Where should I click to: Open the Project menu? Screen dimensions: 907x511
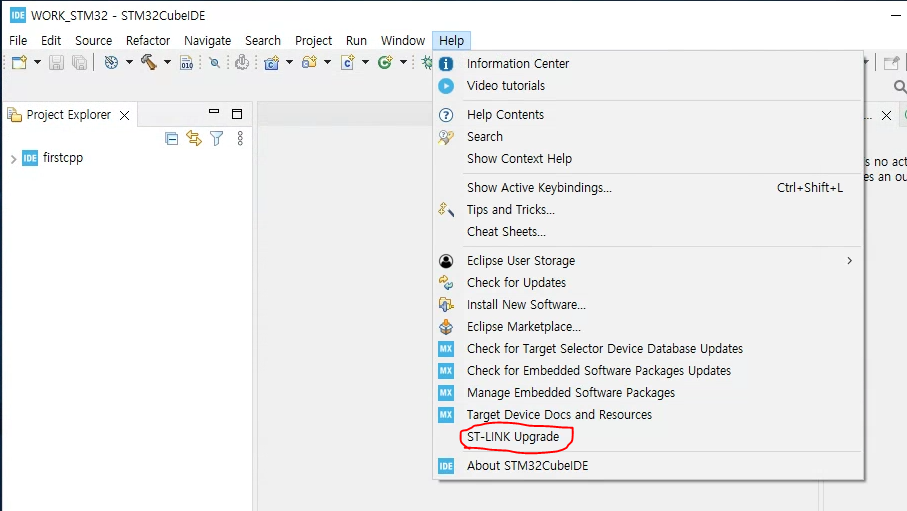[x=314, y=41]
